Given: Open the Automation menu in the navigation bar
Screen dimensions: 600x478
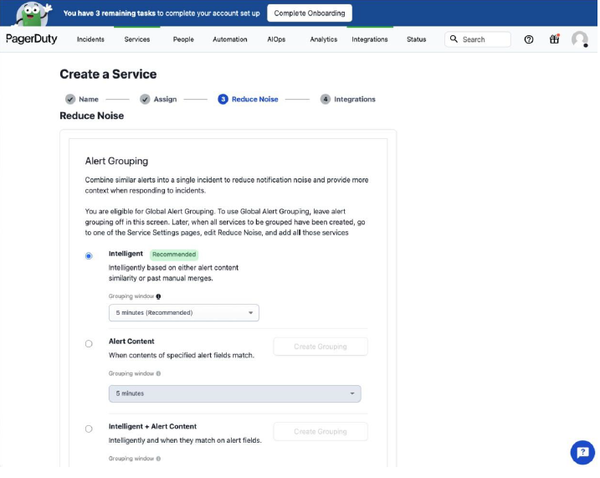Looking at the screenshot, I should point(229,39).
